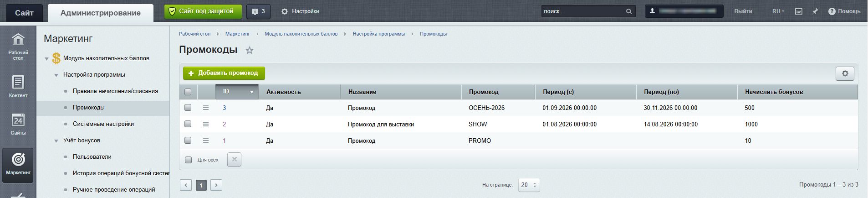The image size is (868, 198).
Task: Open row actions menu for promo code SHOW
Action: coord(206,124)
